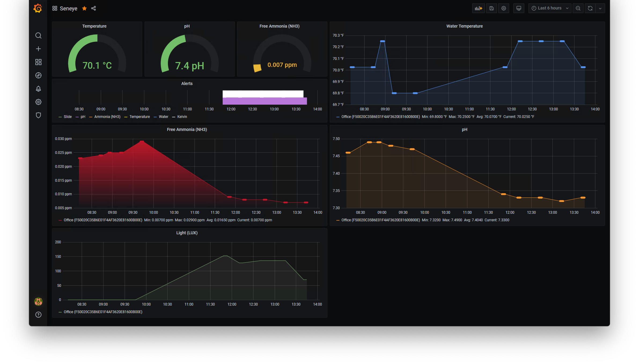Open the Light (LUX) panel title menu
This screenshot has width=640, height=364.
pos(187,233)
